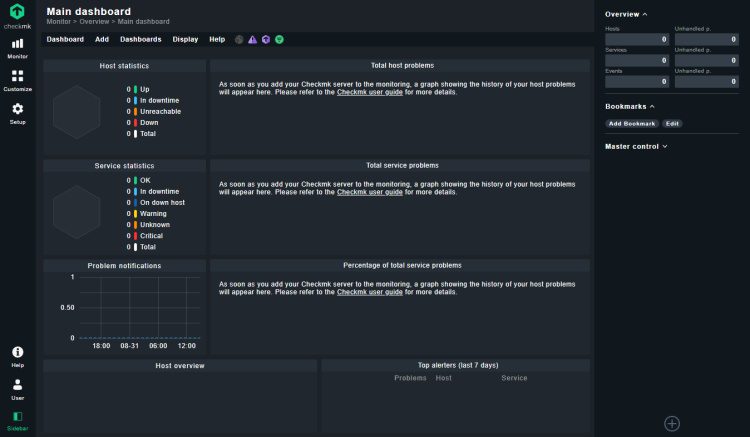Click the purple warning triangle icon
This screenshot has height=437, width=750.
point(252,40)
